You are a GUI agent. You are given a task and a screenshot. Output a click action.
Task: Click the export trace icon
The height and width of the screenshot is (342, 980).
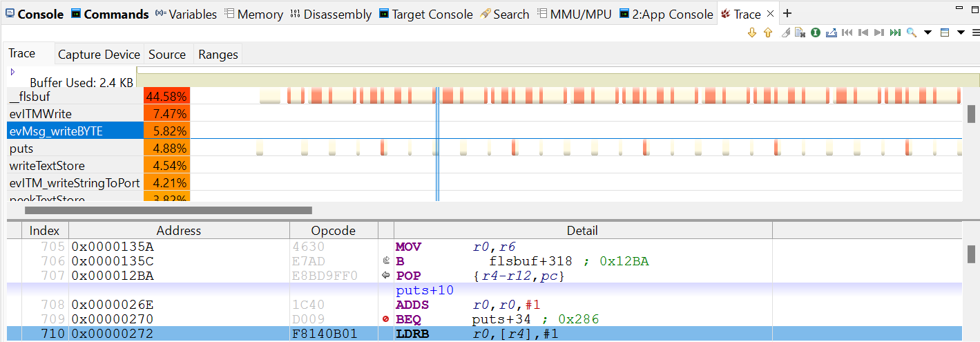point(831,32)
